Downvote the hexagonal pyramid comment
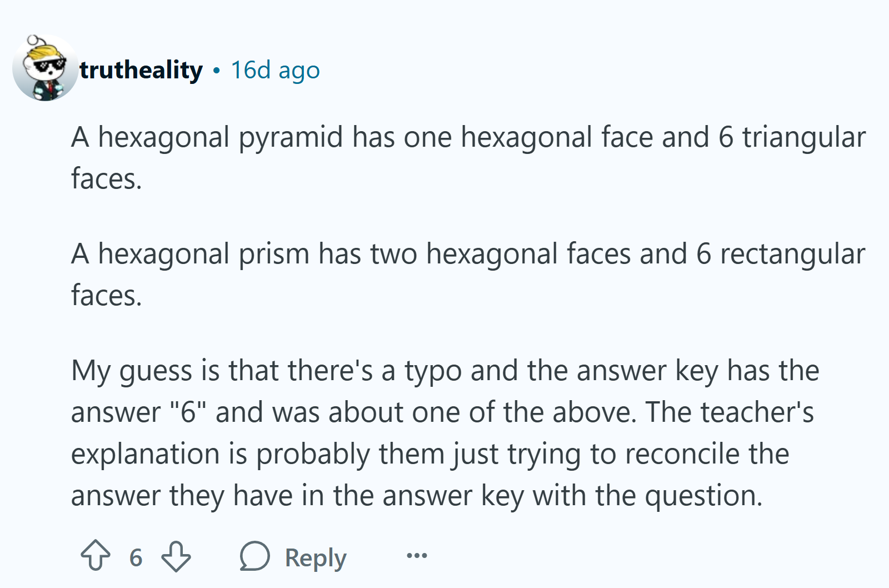Image resolution: width=889 pixels, height=588 pixels. tap(176, 556)
